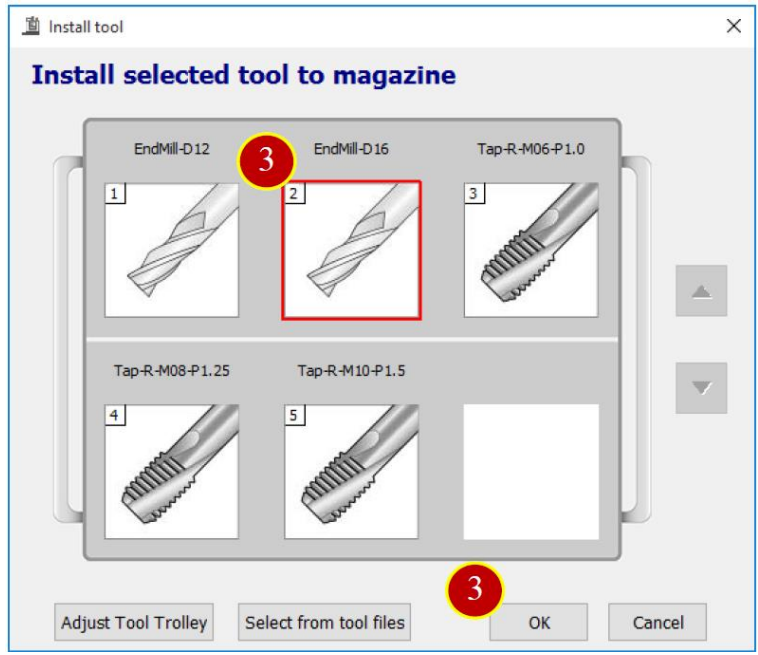Select the empty sixth magazine slot
758x655 pixels.
[x=531, y=471]
